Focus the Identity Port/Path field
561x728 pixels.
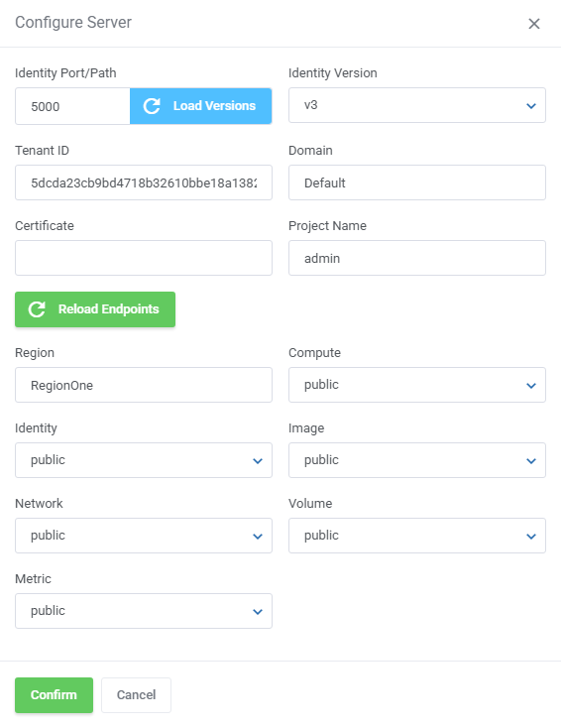pyautogui.click(x=72, y=106)
